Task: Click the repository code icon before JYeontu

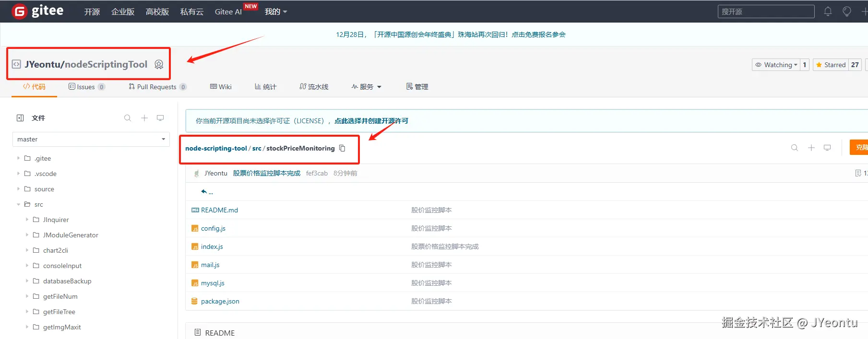Action: pyautogui.click(x=16, y=64)
